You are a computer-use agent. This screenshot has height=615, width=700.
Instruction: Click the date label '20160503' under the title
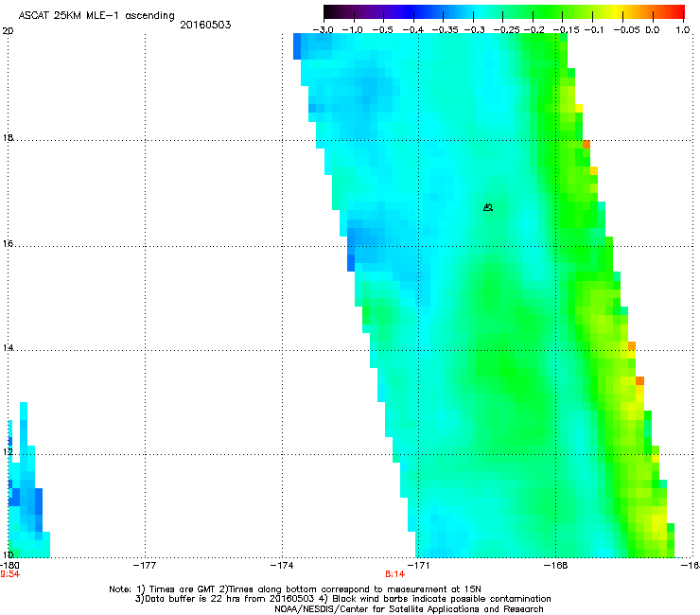tap(205, 25)
